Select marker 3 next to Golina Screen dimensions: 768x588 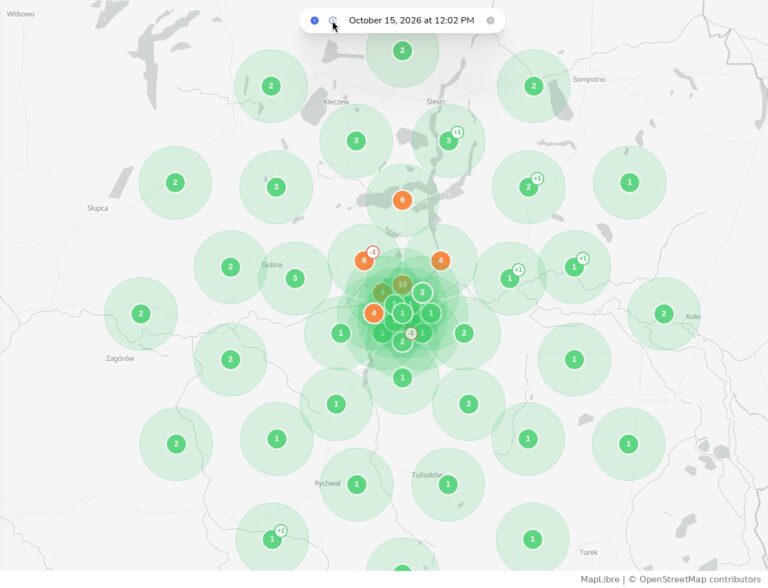(x=295, y=278)
